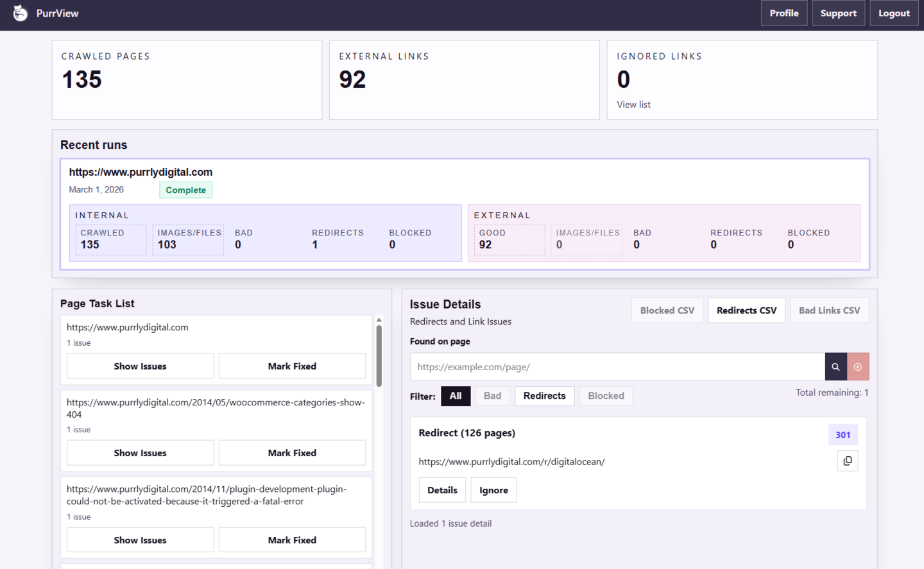Copy the digitalocean redirect URL using copy icon

click(848, 461)
